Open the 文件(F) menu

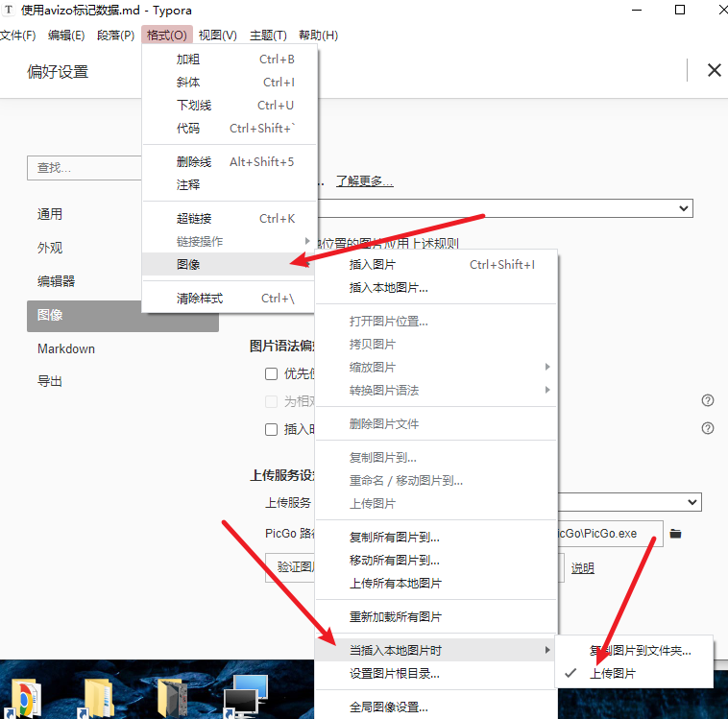click(17, 36)
